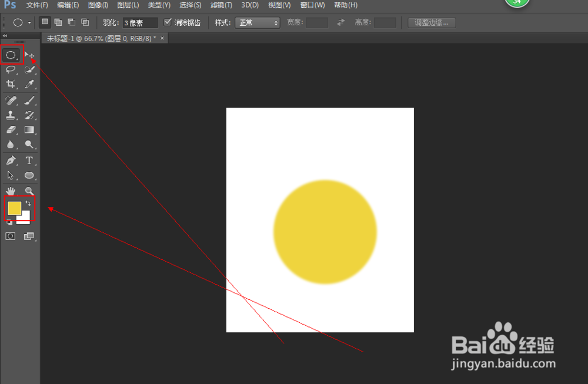Image resolution: width=588 pixels, height=384 pixels.
Task: Select the Blur tool
Action: coord(11,145)
